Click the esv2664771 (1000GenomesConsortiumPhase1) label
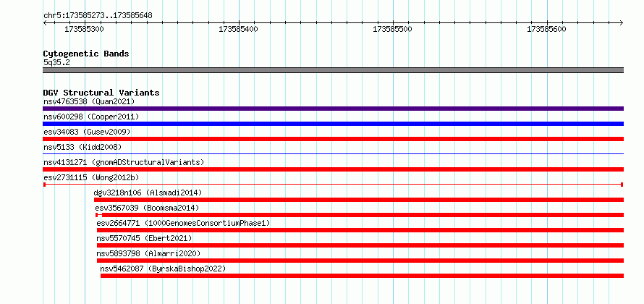Image resolution: width=644 pixels, height=304 pixels. pyautogui.click(x=183, y=223)
